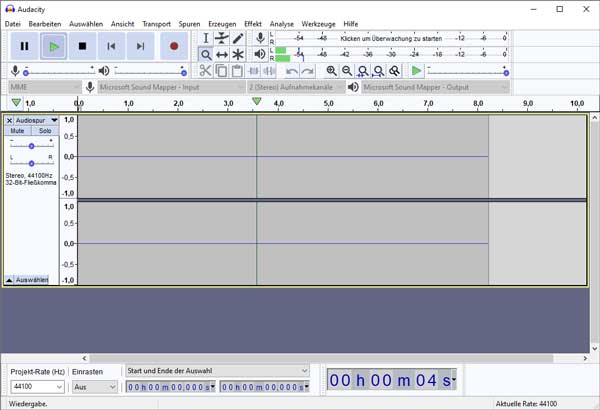Open the Aufnahmekanäle channels dropdown
The height and width of the screenshot is (410, 600).
point(296,87)
